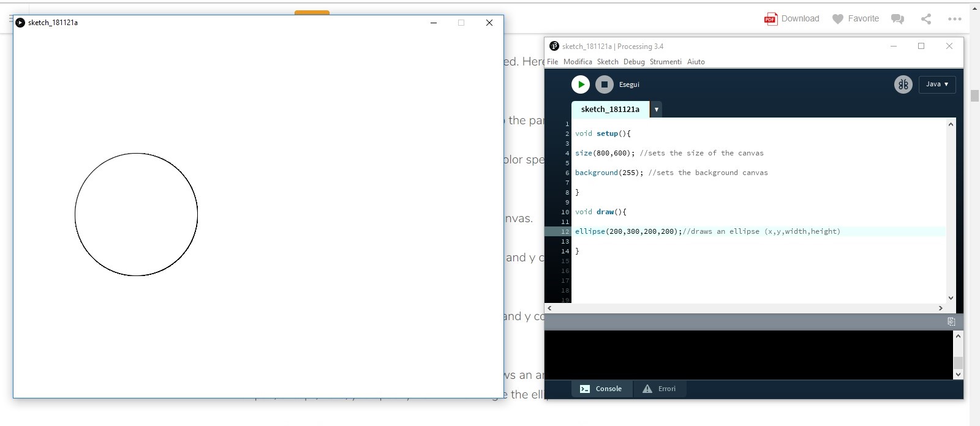Open the Strumenti menu
The height and width of the screenshot is (426, 980).
click(x=665, y=62)
